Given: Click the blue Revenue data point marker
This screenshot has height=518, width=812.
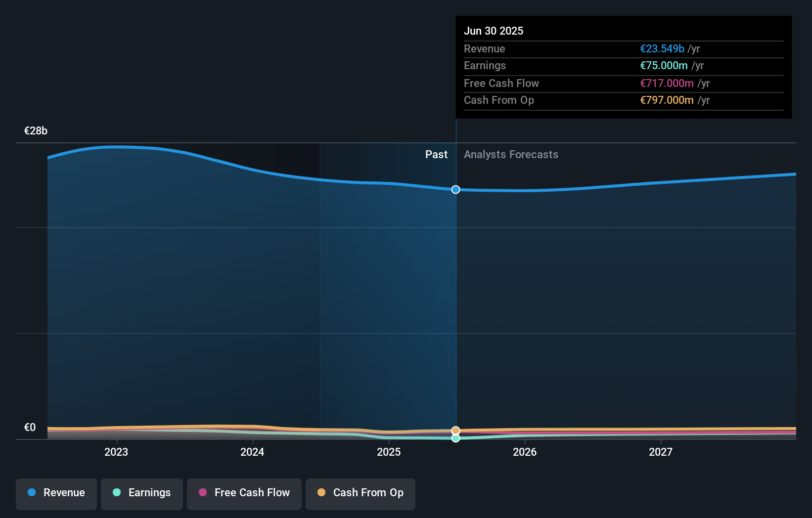Looking at the screenshot, I should (x=455, y=189).
